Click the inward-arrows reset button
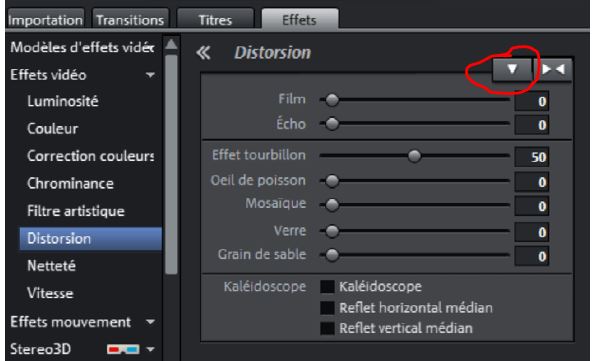The width and height of the screenshot is (604, 361). point(553,69)
